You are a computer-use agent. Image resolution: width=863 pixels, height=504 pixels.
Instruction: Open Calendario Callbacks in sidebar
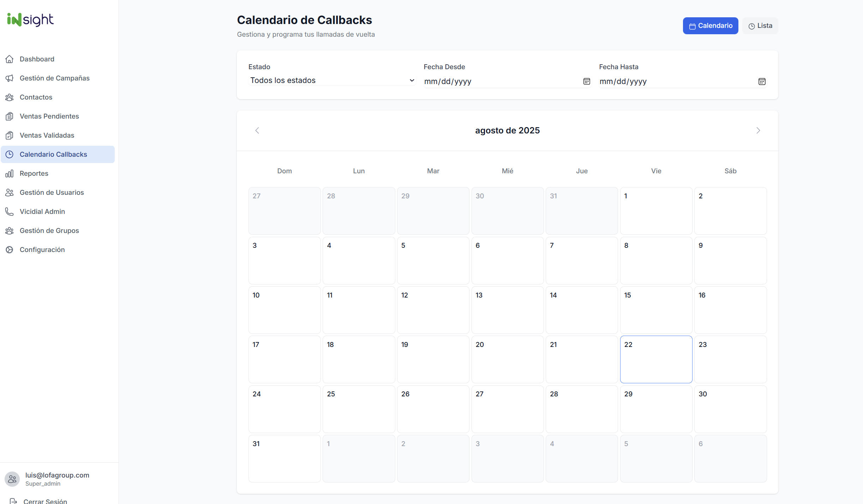(x=53, y=154)
